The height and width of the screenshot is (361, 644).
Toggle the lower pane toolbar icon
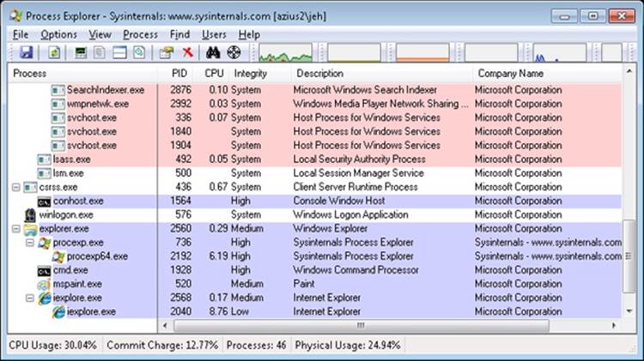coord(119,52)
